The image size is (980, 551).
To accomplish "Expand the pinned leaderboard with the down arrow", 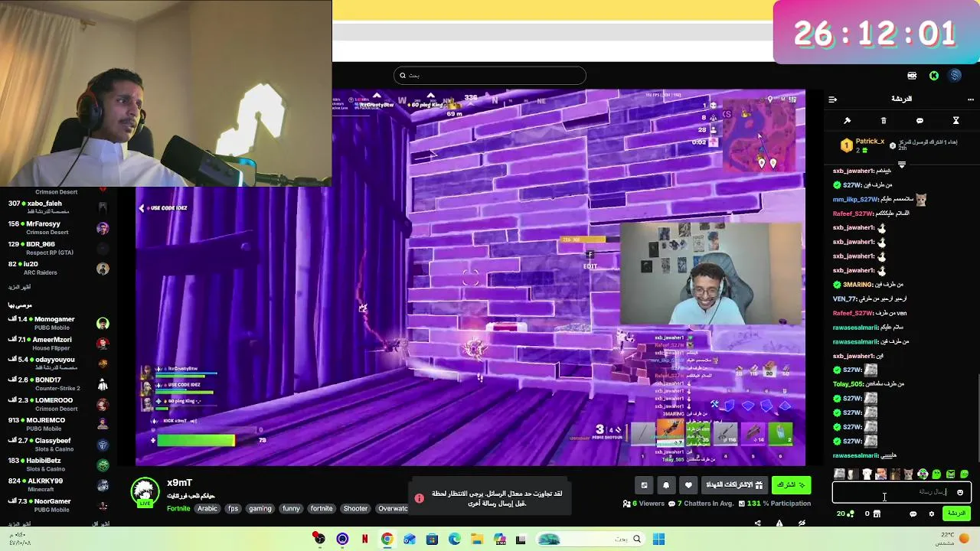I will 901,165.
